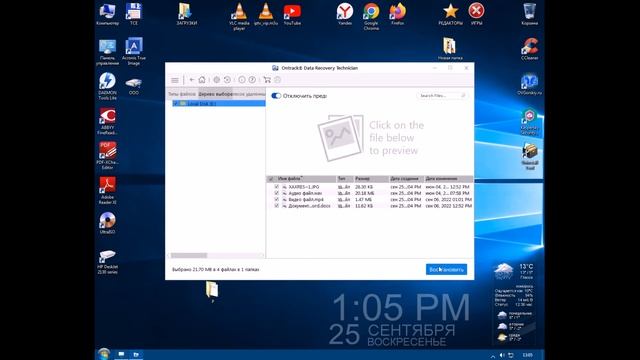Sort by 'Дата создания' column header
Viewport: 640px width, 360px height.
406,179
